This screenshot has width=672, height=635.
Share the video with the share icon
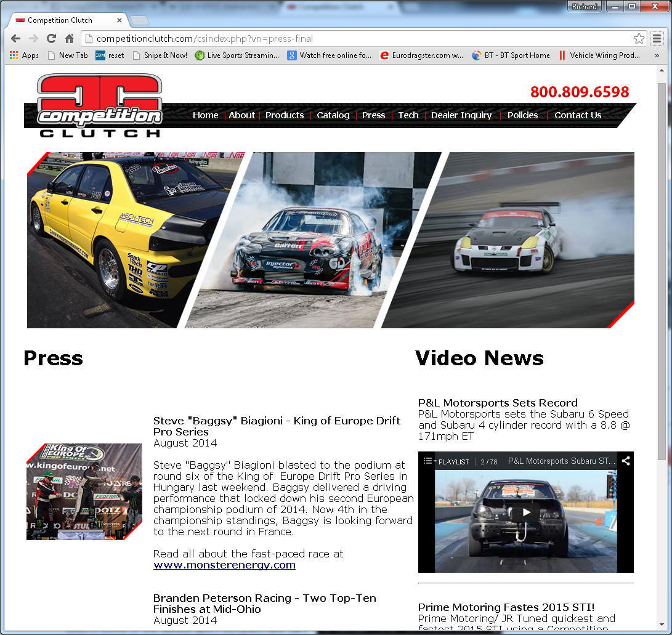[626, 461]
